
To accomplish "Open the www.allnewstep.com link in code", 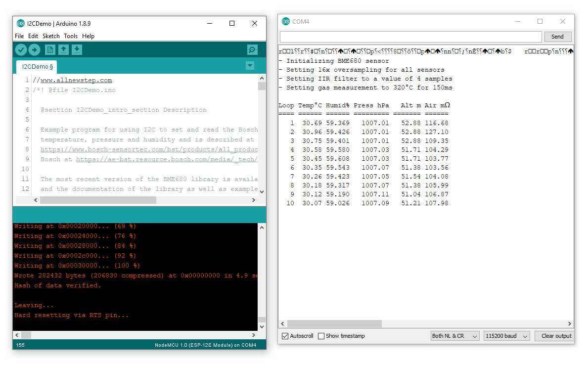I will pos(76,80).
